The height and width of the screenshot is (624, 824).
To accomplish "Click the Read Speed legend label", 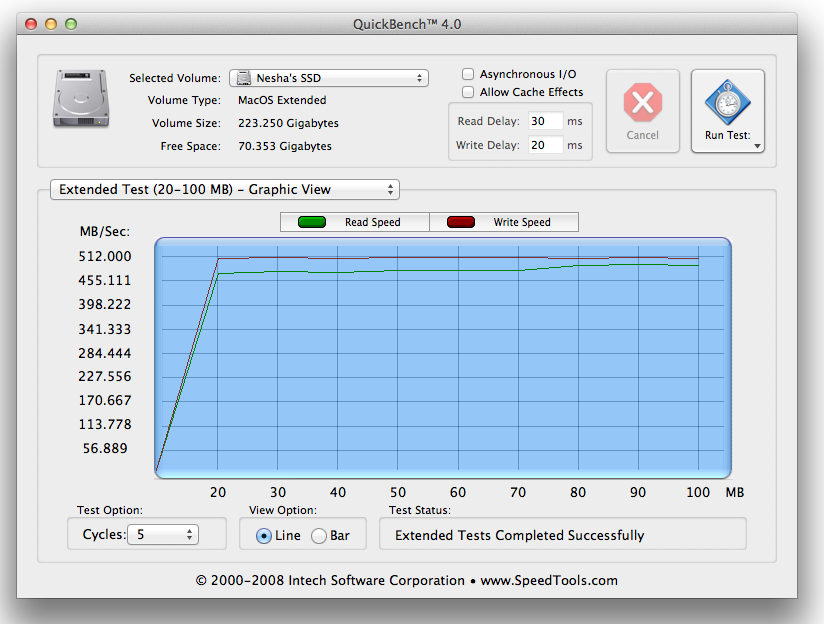I will [x=373, y=222].
